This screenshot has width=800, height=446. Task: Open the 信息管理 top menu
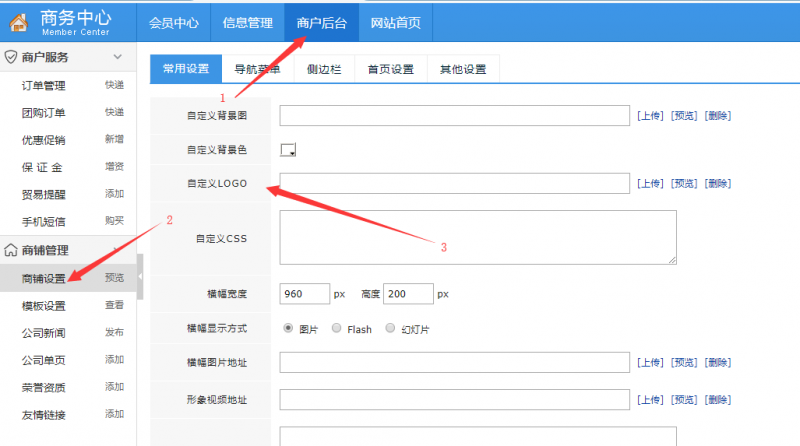(247, 22)
